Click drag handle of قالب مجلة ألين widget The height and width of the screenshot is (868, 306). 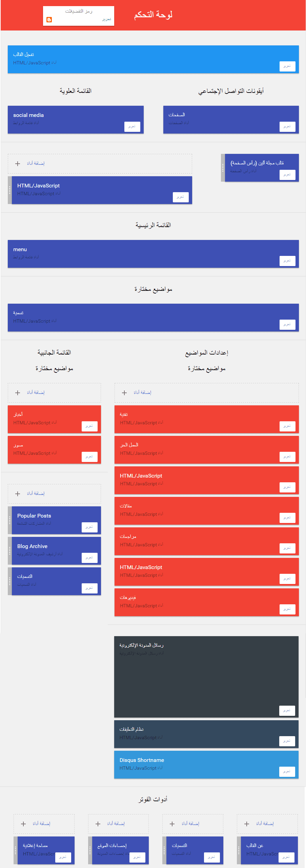[222, 167]
